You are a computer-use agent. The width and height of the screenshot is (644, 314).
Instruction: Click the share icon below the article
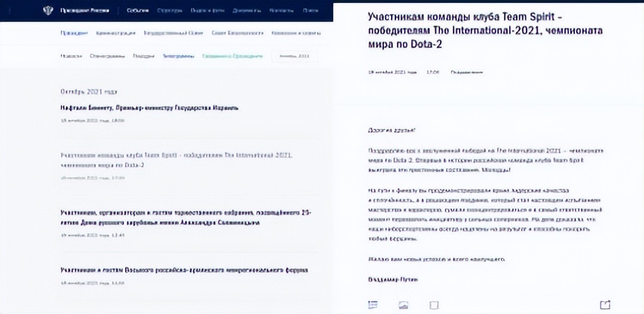click(605, 304)
